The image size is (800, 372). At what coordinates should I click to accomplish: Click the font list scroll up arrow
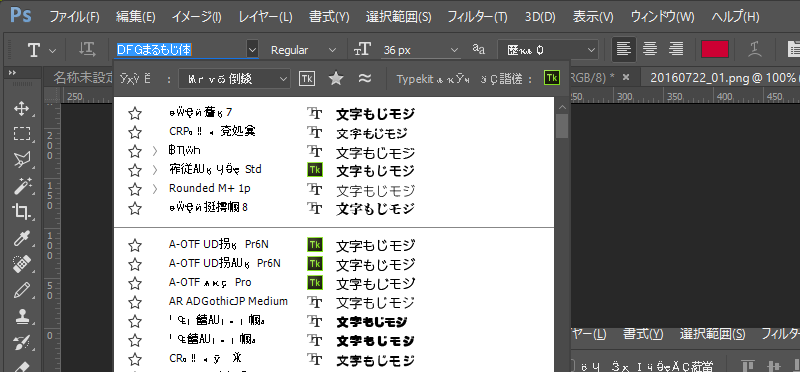(x=562, y=107)
